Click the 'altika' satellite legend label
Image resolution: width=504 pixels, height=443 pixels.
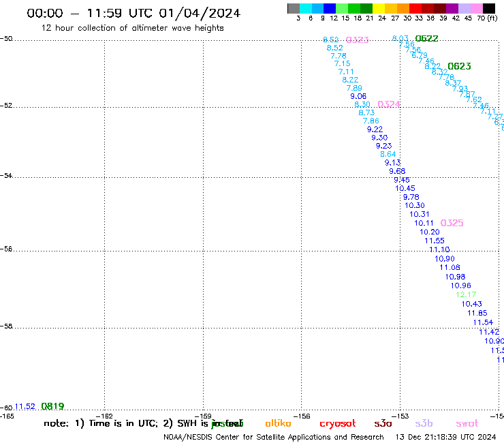tap(278, 423)
